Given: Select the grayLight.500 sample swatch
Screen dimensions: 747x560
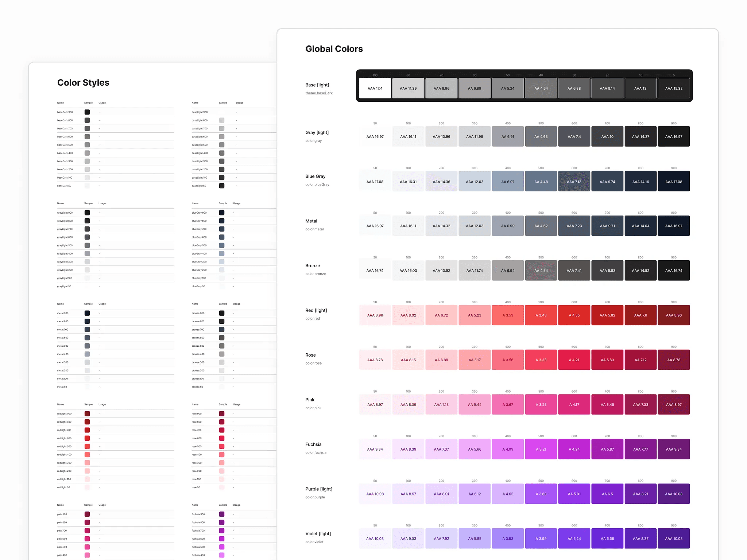Looking at the screenshot, I should point(87,245).
